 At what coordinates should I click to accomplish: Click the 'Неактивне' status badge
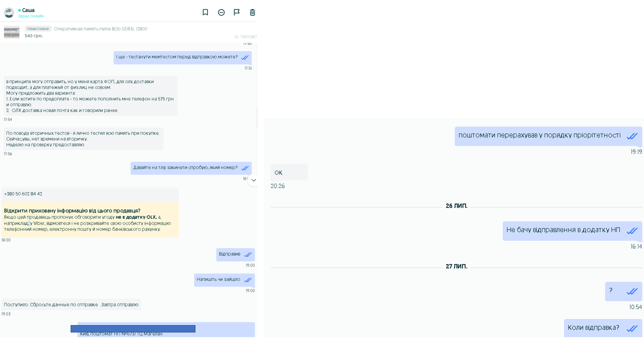click(38, 29)
